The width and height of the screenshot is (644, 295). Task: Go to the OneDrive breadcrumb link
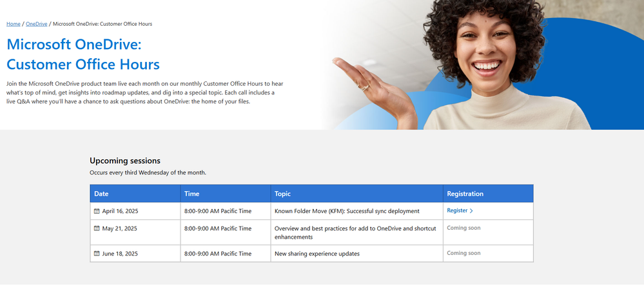click(x=37, y=24)
